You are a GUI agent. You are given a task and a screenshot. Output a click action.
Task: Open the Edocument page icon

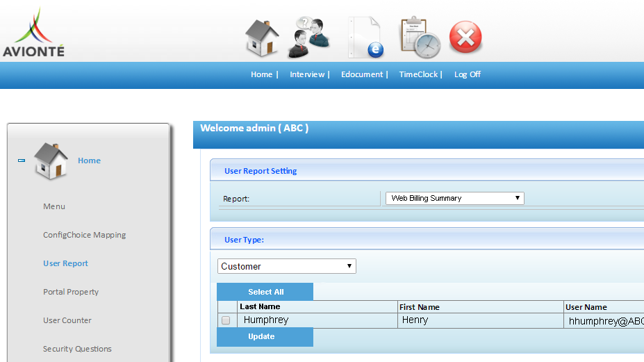pyautogui.click(x=366, y=38)
